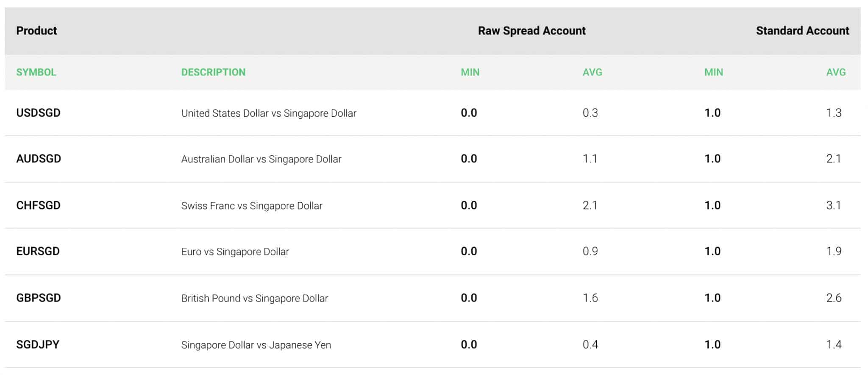Click Euro vs Singapore Dollar text
Viewport: 868px width, 375px height.
tap(235, 252)
